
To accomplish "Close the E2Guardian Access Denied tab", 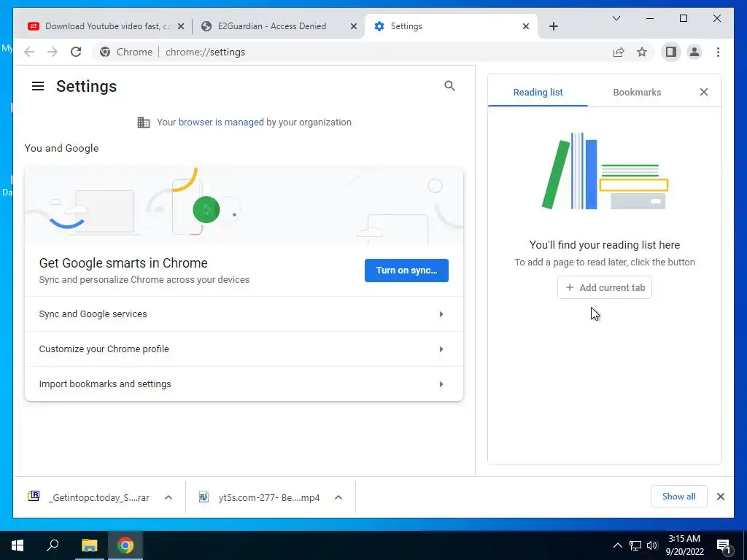I will point(354,27).
